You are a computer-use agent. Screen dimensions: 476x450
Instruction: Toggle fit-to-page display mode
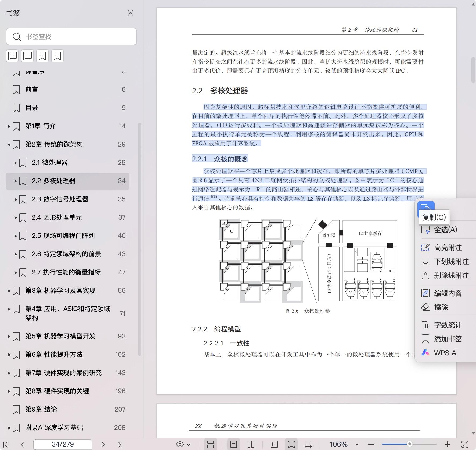click(291, 445)
